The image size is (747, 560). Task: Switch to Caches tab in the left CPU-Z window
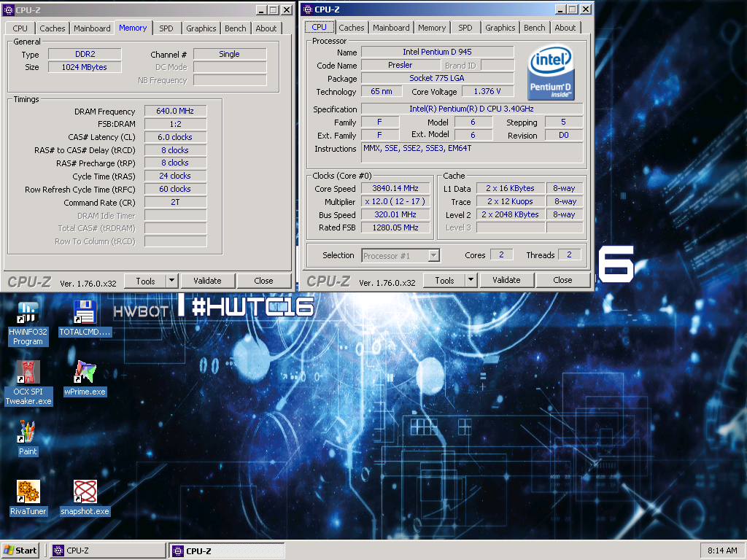pyautogui.click(x=53, y=28)
